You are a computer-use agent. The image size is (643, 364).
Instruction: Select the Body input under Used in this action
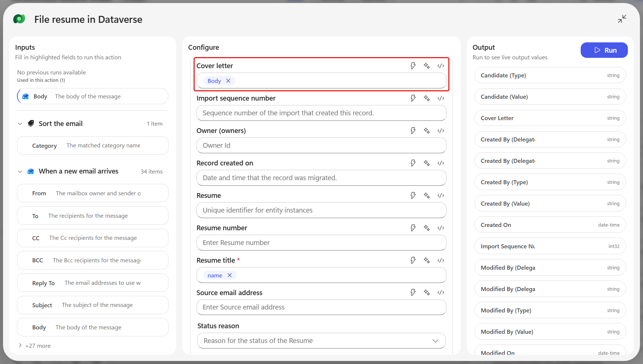point(93,96)
